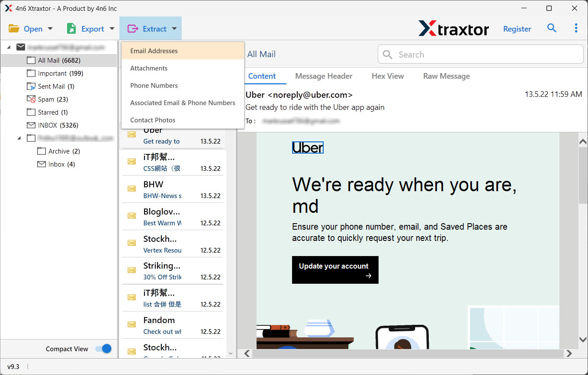Open the Export dropdown arrow
The image size is (588, 375).
point(112,29)
